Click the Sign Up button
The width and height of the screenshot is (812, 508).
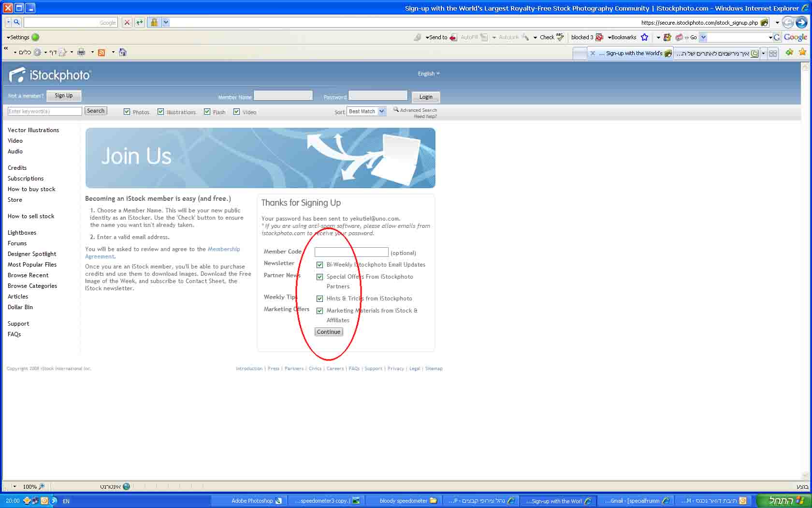coord(64,96)
